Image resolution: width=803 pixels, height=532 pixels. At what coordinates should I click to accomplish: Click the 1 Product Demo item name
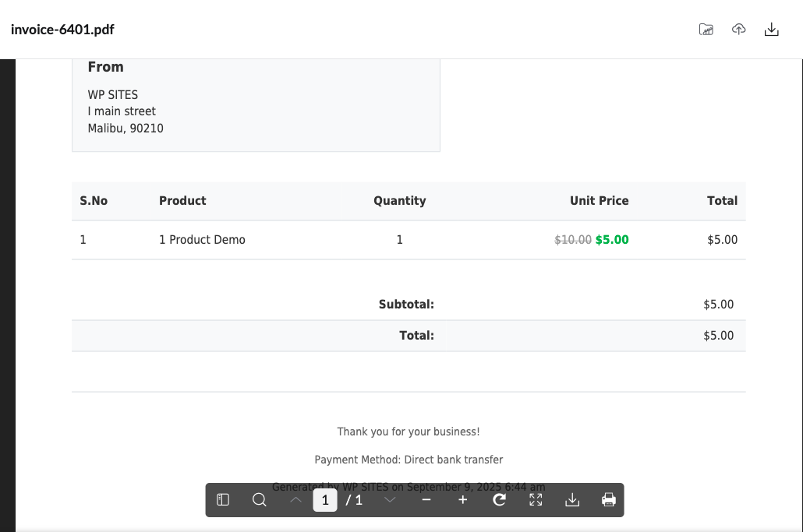pos(202,240)
